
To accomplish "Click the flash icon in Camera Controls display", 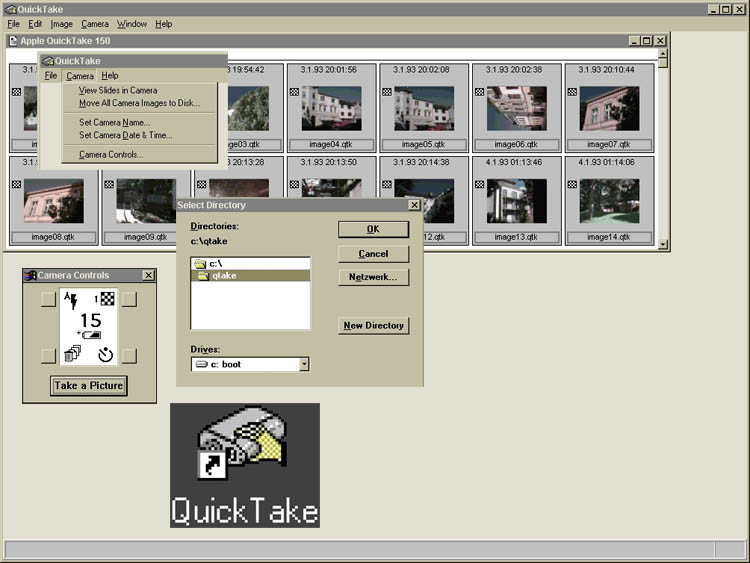I will tap(71, 300).
